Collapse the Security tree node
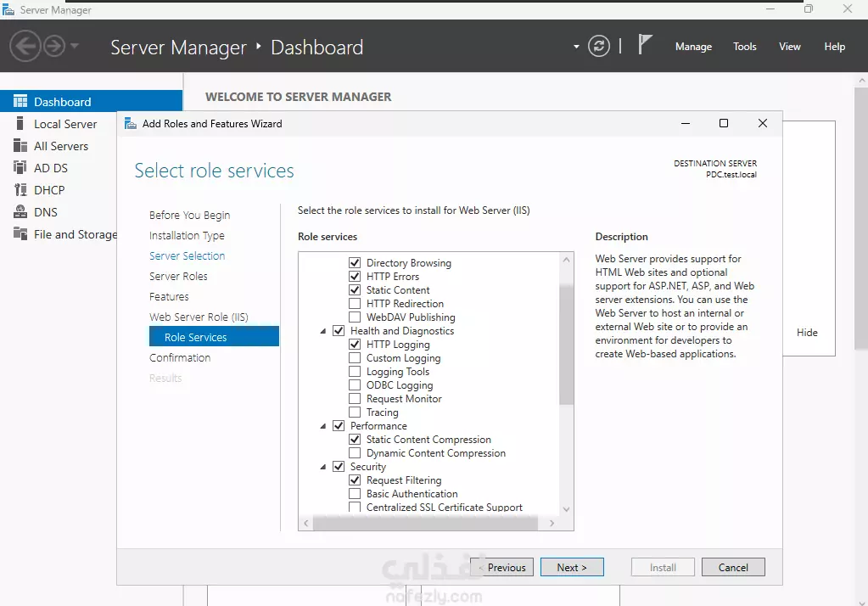Image resolution: width=868 pixels, height=606 pixels. (322, 467)
